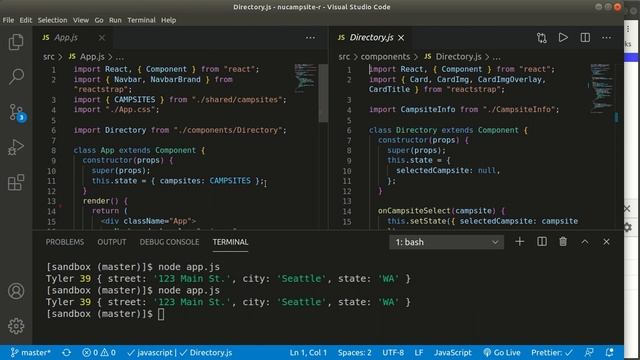
Task: Open the Search view in activity bar
Action: click(16, 76)
